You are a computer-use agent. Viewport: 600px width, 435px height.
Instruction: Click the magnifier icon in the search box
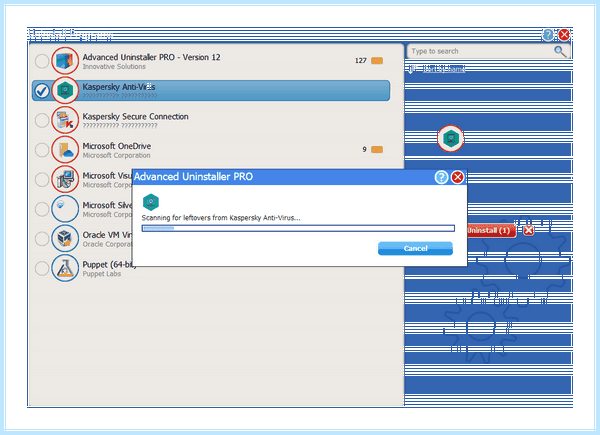(x=560, y=51)
